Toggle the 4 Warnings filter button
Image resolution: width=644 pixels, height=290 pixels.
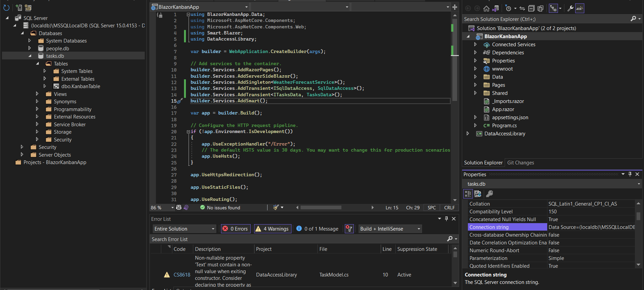tap(272, 229)
